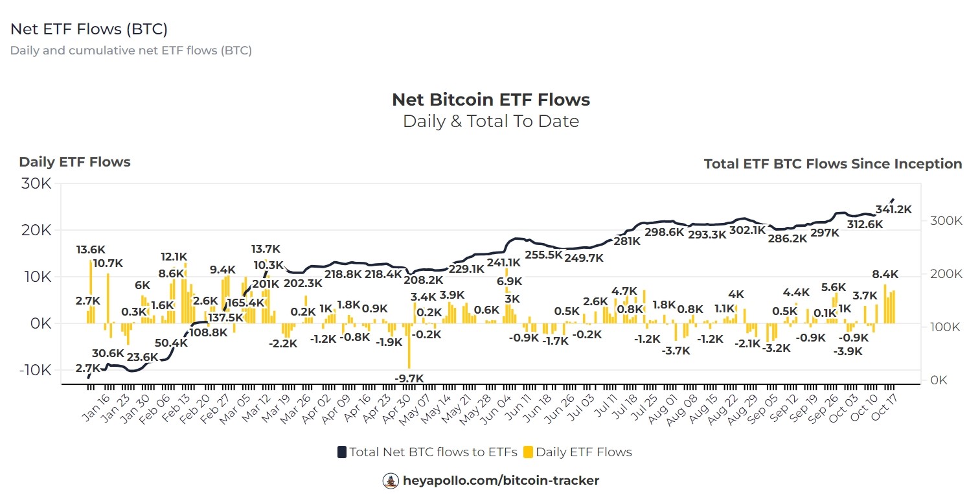Screen dimensions: 980x499
Task: Toggle the Daily ETF Flows legend label
Action: 583,452
